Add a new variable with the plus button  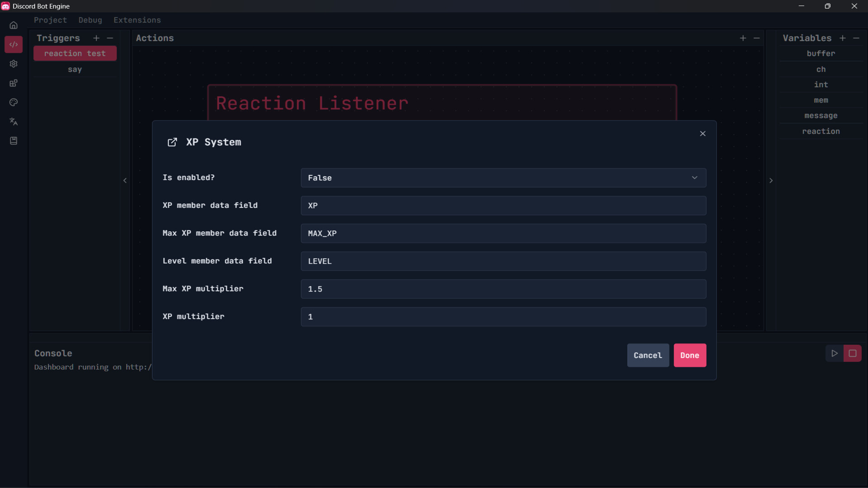843,38
